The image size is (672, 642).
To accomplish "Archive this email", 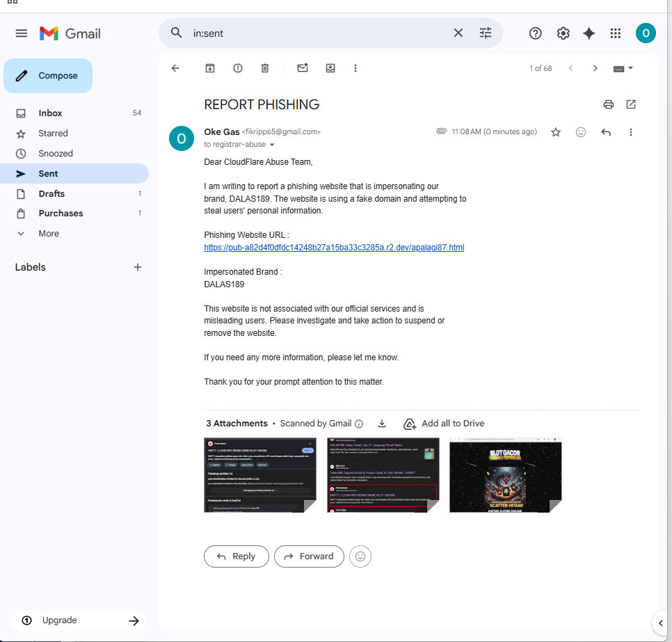I will [x=210, y=68].
